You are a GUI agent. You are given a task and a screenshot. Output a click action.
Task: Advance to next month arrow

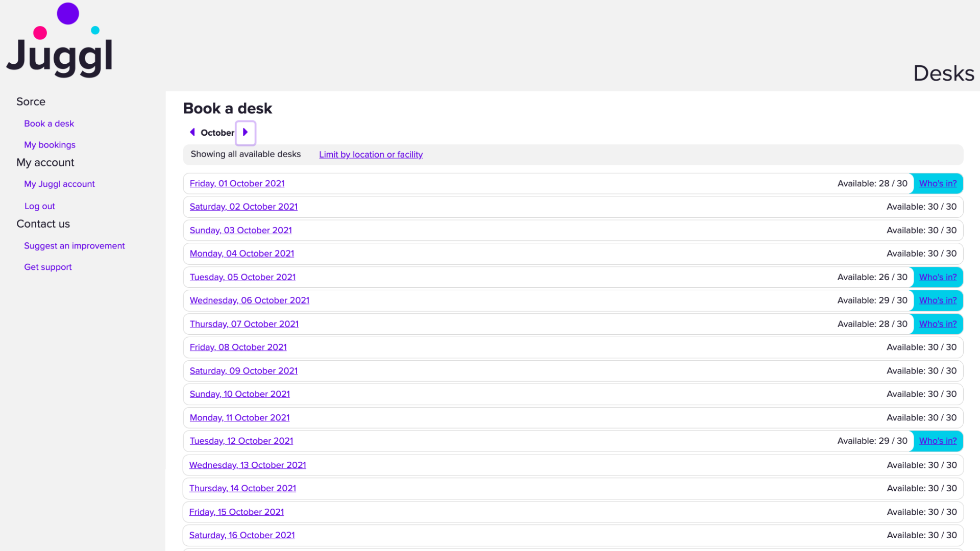246,133
